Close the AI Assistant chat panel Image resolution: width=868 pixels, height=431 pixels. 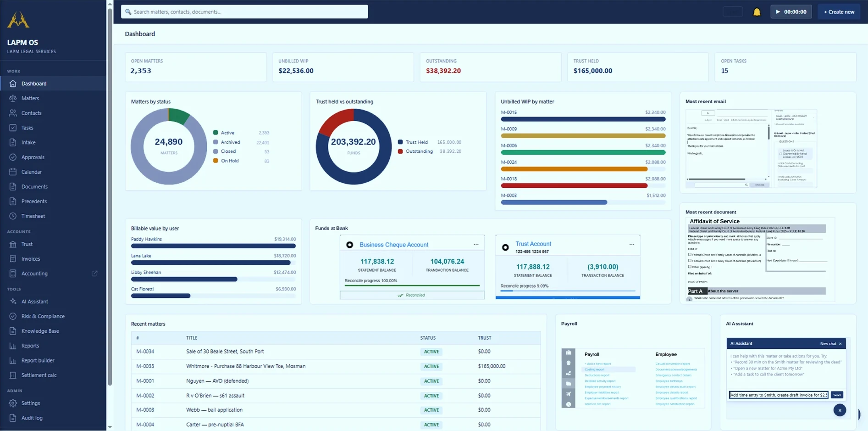click(x=840, y=343)
